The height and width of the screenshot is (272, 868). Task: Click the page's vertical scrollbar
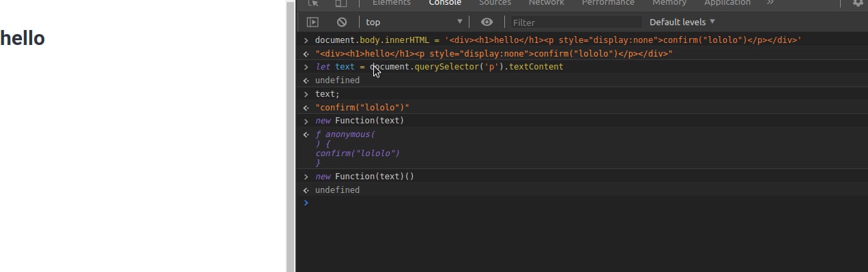click(291, 136)
